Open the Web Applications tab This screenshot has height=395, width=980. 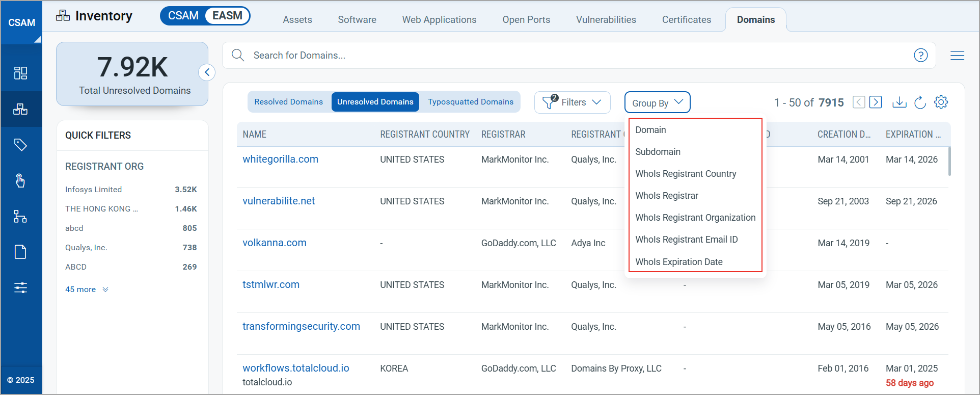point(439,20)
